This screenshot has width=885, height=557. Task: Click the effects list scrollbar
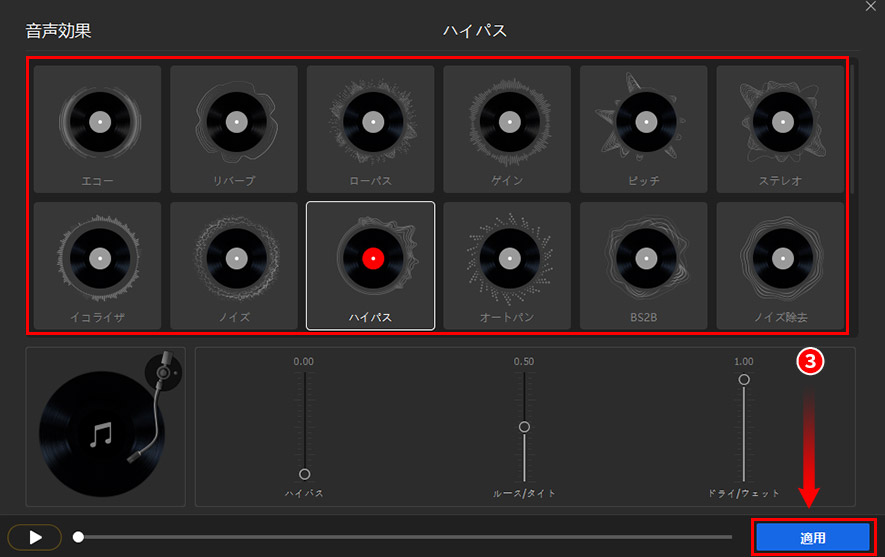(852, 130)
